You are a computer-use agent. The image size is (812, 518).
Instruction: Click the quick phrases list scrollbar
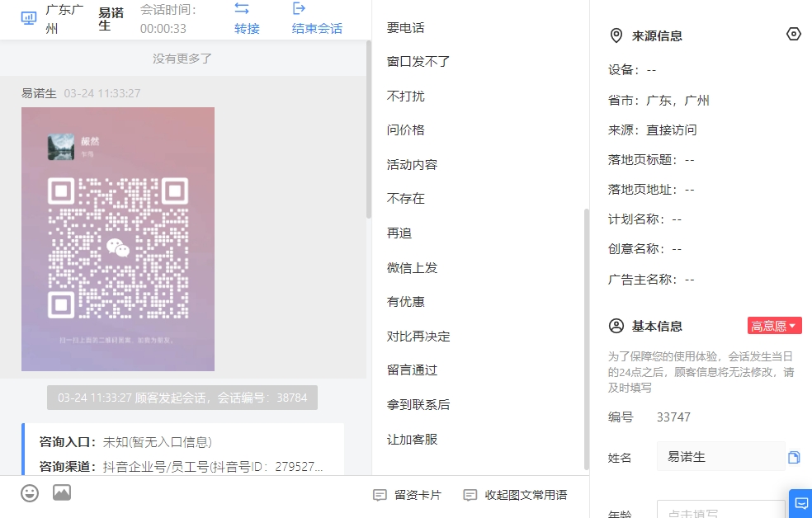pos(586,339)
